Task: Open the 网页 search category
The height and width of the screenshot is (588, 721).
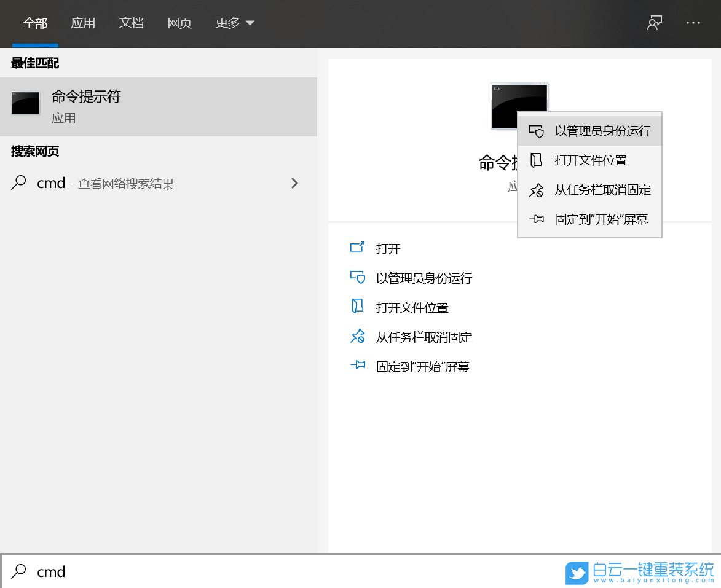Action: (179, 22)
